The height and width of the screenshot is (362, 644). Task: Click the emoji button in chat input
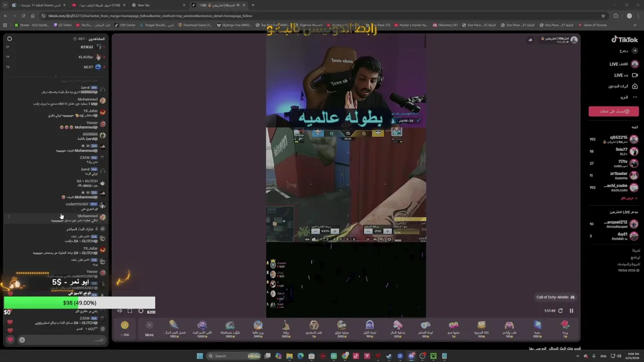click(x=22, y=340)
